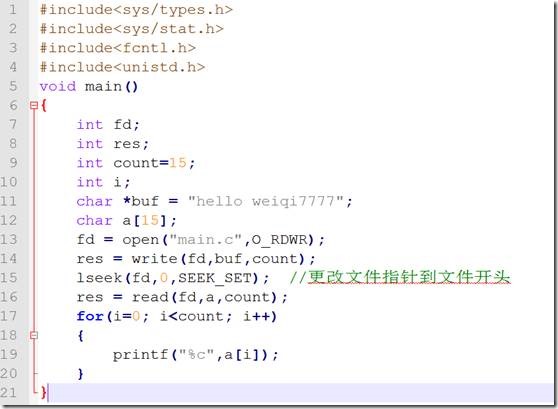Click the string "hello weiqi7777"

pos(265,201)
